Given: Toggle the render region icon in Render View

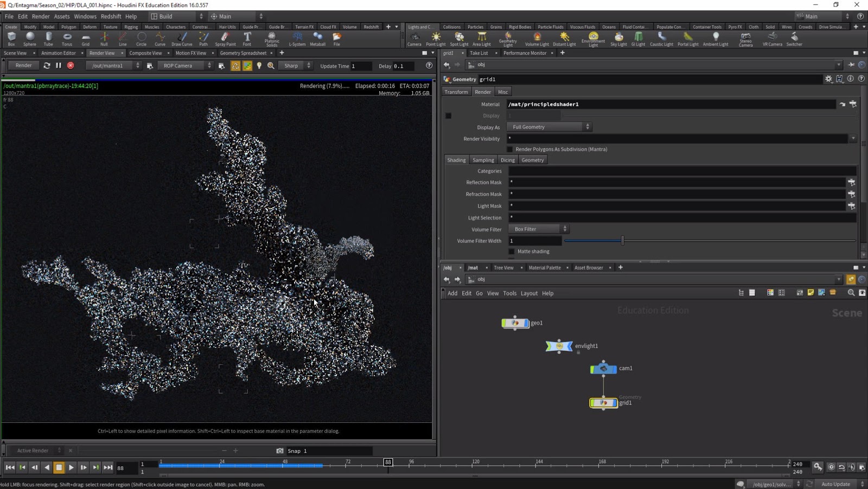Looking at the screenshot, I should pyautogui.click(x=235, y=66).
